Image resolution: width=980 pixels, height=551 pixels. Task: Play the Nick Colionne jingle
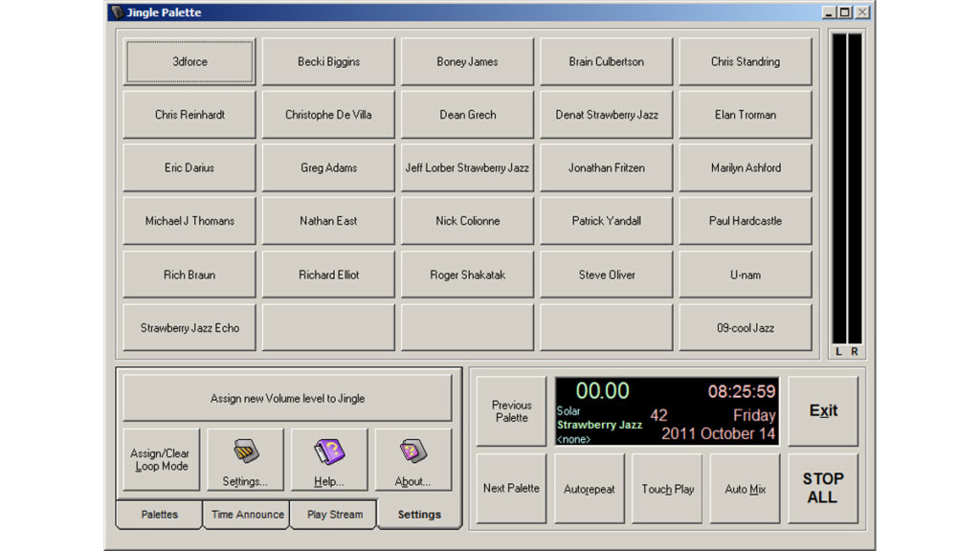tap(467, 221)
